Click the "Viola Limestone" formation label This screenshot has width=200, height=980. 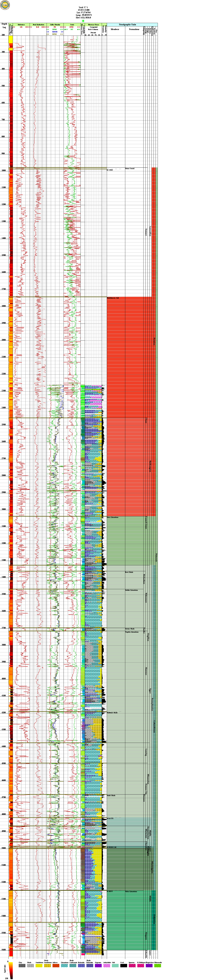[131, 891]
